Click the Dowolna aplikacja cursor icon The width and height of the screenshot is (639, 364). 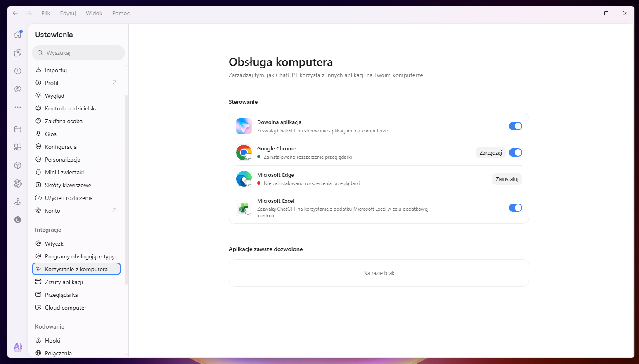[244, 126]
